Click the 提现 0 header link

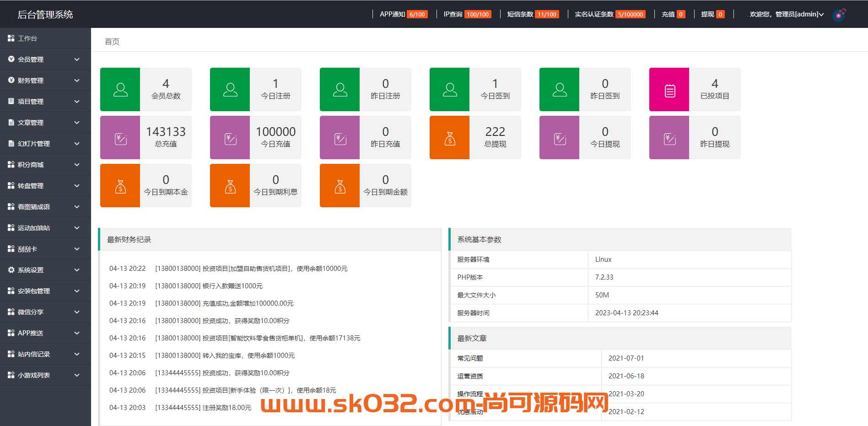tap(712, 14)
